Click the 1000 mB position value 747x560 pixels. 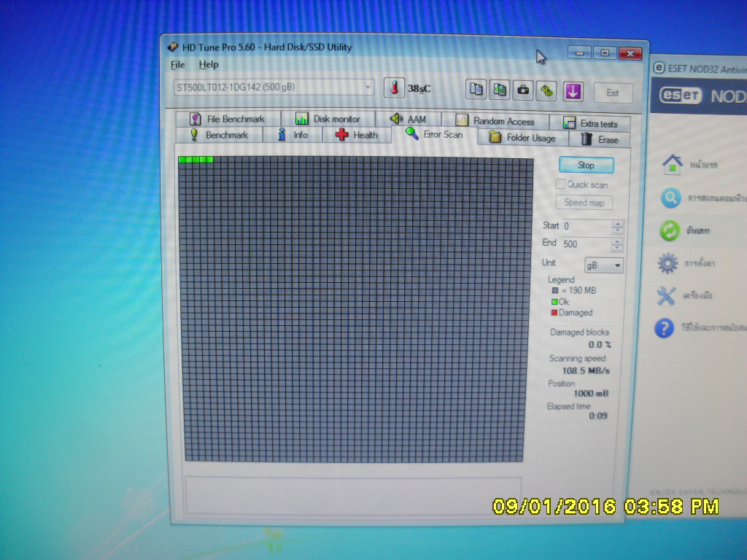591,393
